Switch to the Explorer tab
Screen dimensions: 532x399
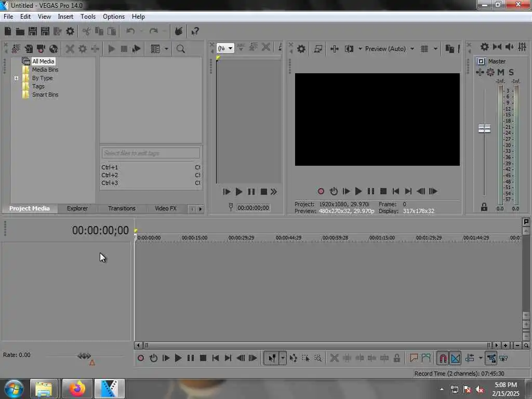77,208
